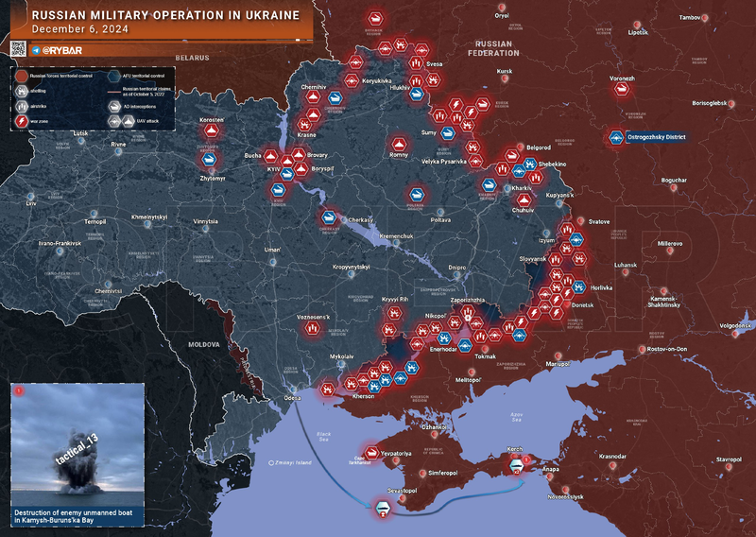Screen dimensions: 756x537
Task: Select the Russian forces territorial control swatch
Action: [x=22, y=74]
